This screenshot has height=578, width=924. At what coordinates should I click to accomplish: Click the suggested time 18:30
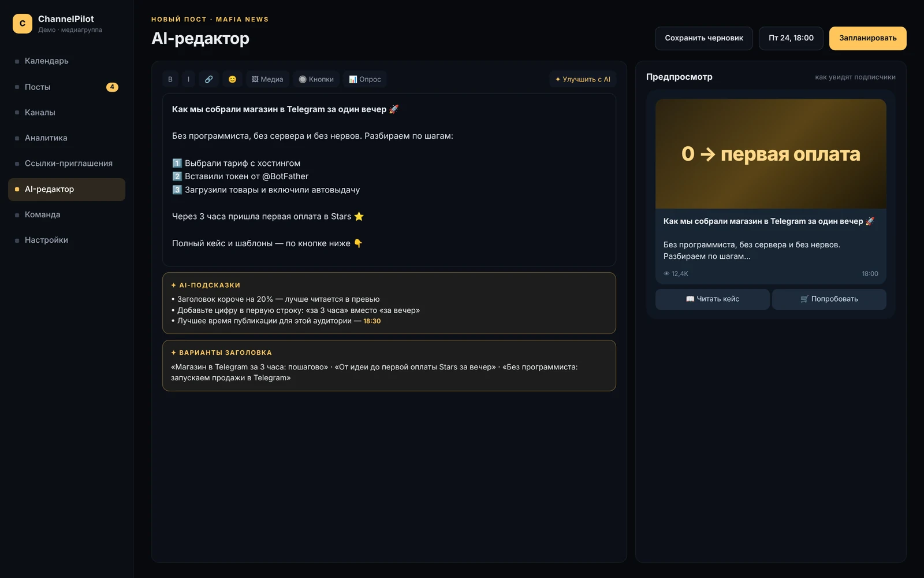point(372,321)
